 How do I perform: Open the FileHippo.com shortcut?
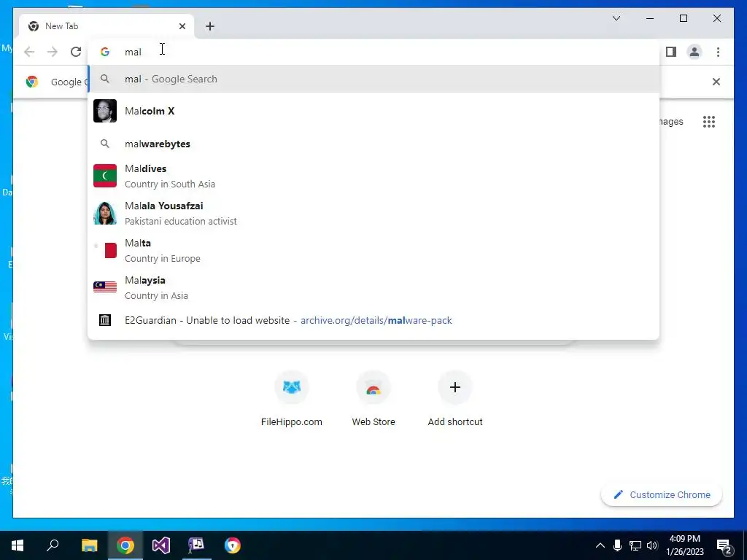[x=292, y=400]
